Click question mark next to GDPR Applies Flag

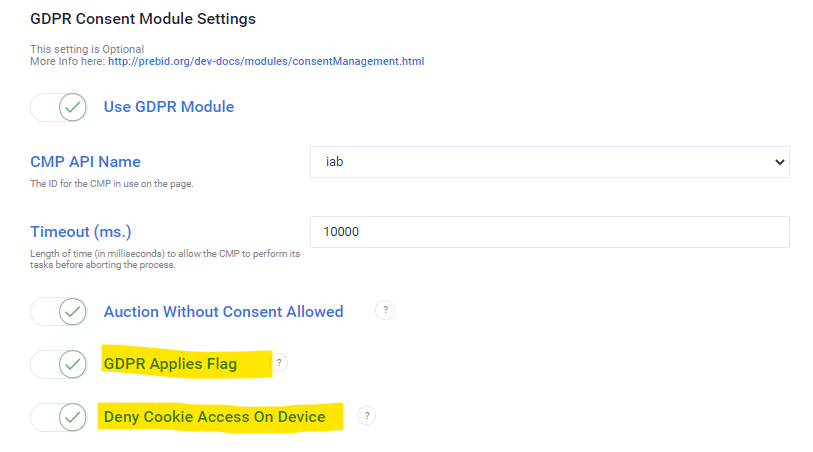click(280, 363)
